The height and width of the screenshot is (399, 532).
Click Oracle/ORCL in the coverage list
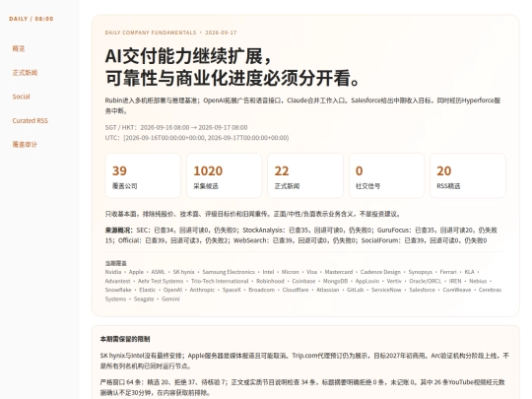[426, 281]
